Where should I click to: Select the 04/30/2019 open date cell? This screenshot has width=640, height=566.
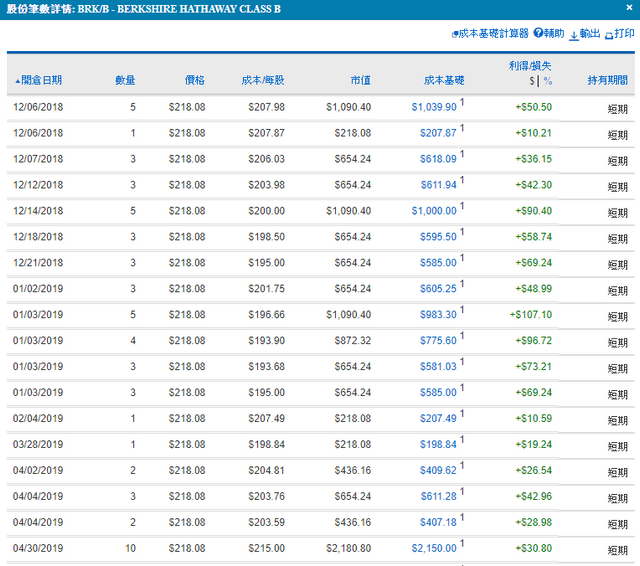point(38,548)
